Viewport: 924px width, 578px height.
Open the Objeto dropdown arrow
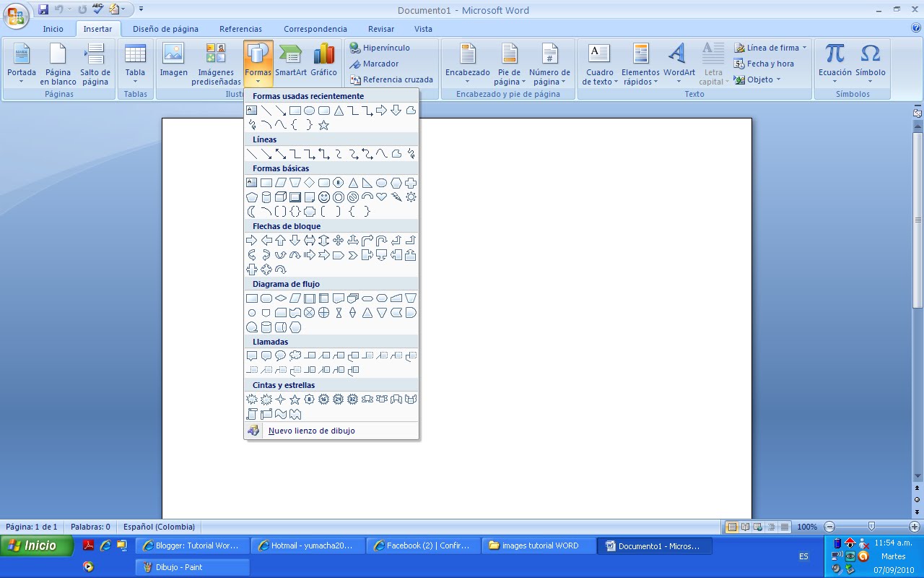click(777, 79)
